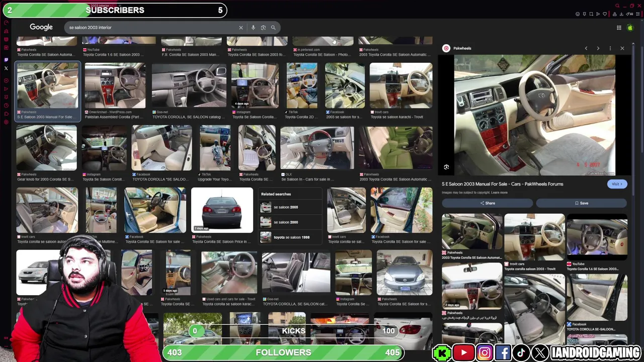Open related Facebook 'TOYOTA COROLLA SE-SALOON' image
Image resolution: width=644 pixels, height=362 pixels.
pyautogui.click(x=597, y=297)
